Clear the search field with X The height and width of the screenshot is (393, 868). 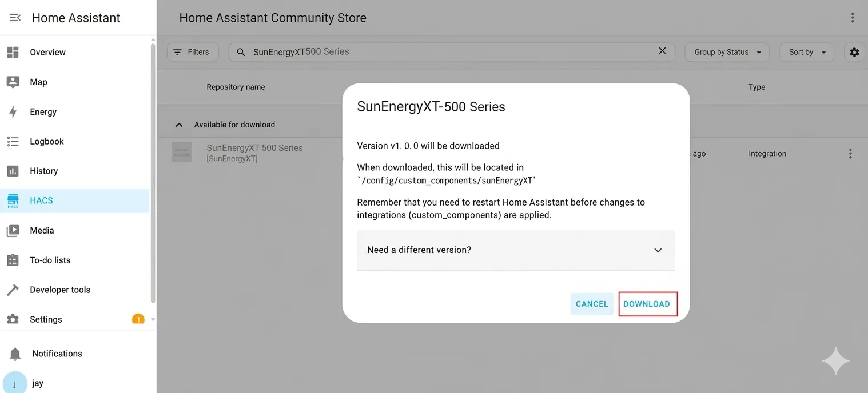click(x=662, y=51)
